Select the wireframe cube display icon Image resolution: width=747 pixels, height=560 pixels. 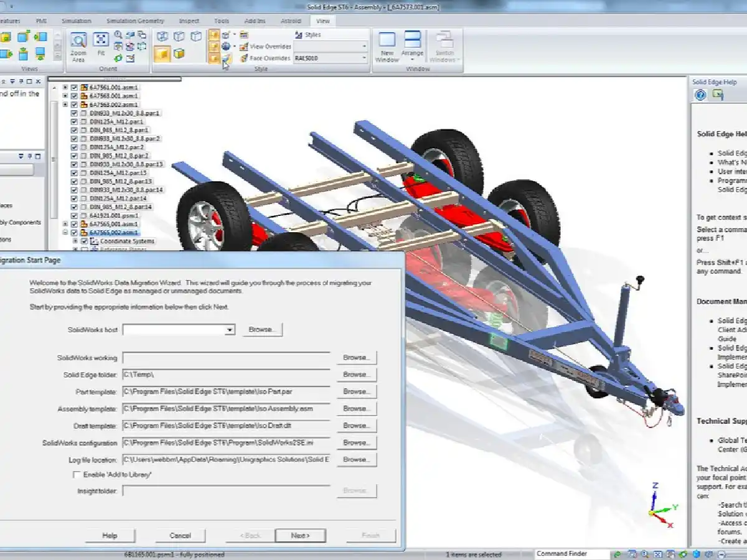162,36
